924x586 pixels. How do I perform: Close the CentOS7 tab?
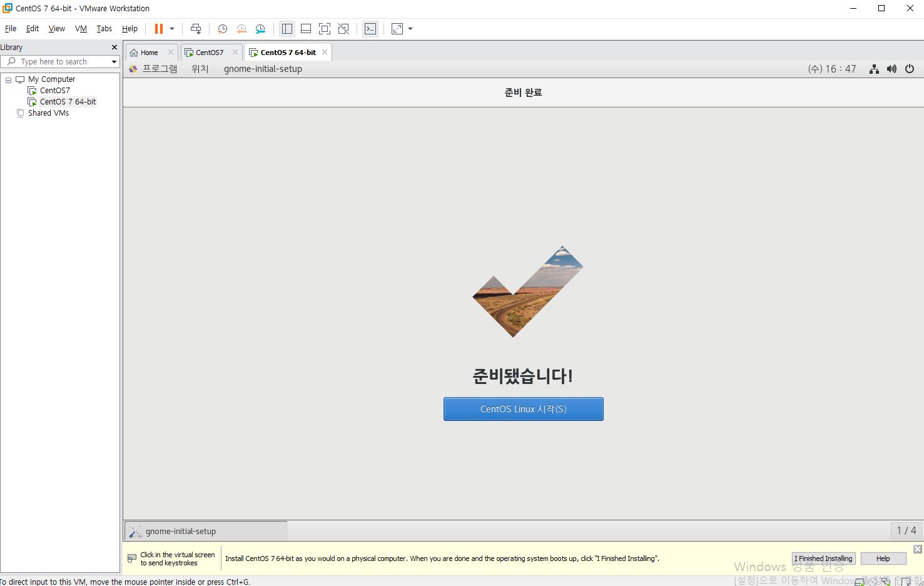[x=235, y=52]
